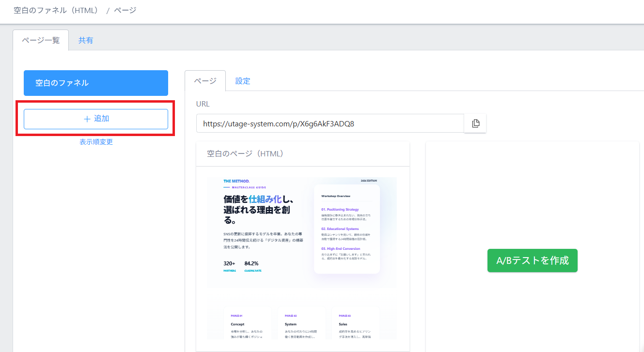Click the 320+ partners stat in preview
The image size is (644, 352).
[x=229, y=266]
